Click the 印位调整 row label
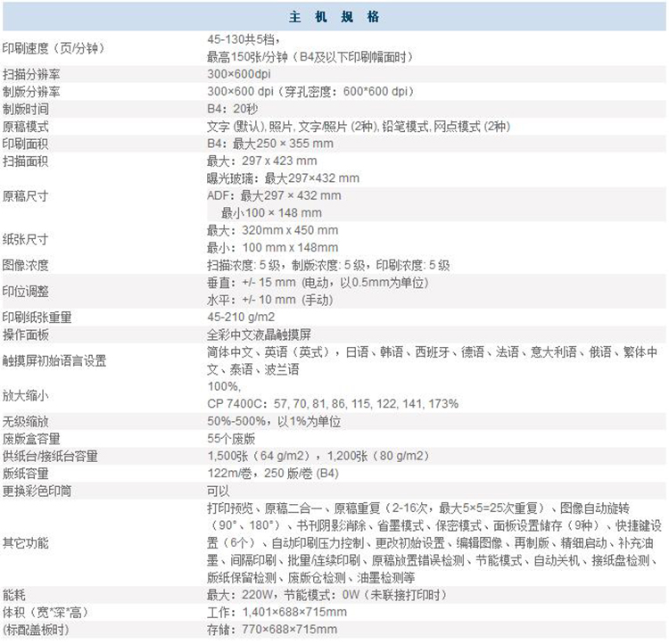Image resolution: width=669 pixels, height=644 pixels. [x=25, y=291]
